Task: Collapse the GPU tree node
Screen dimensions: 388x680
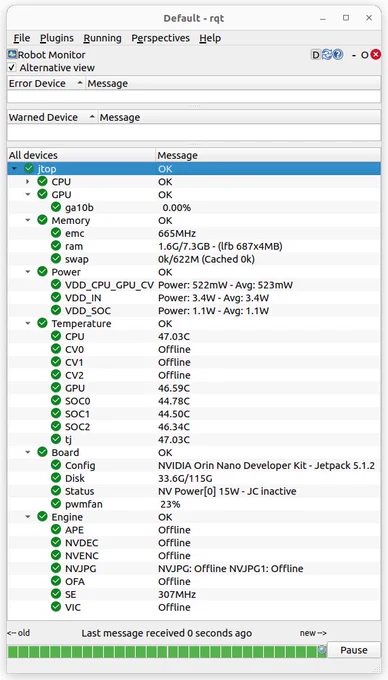Action: pyautogui.click(x=28, y=195)
